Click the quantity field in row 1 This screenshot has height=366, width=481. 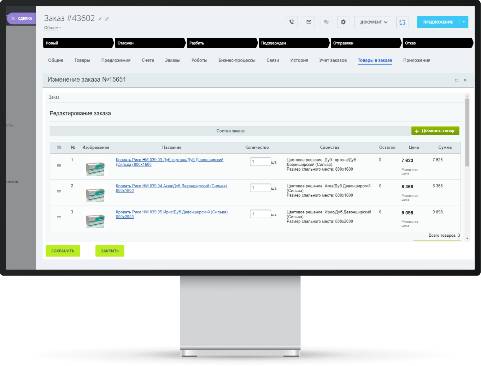[x=260, y=162]
